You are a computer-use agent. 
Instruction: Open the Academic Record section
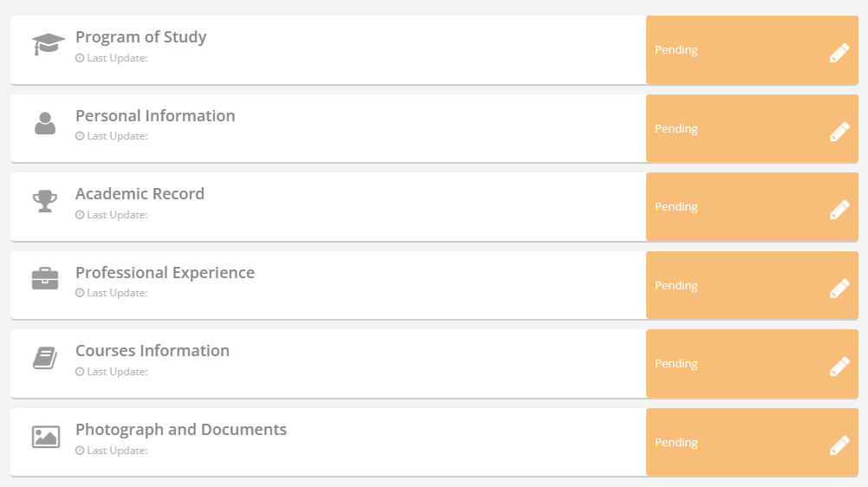[x=140, y=194]
